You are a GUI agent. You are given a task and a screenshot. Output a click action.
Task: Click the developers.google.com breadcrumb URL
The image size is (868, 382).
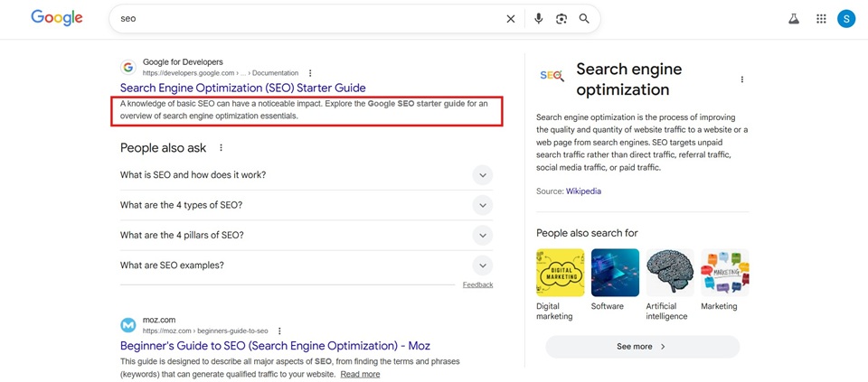(221, 73)
